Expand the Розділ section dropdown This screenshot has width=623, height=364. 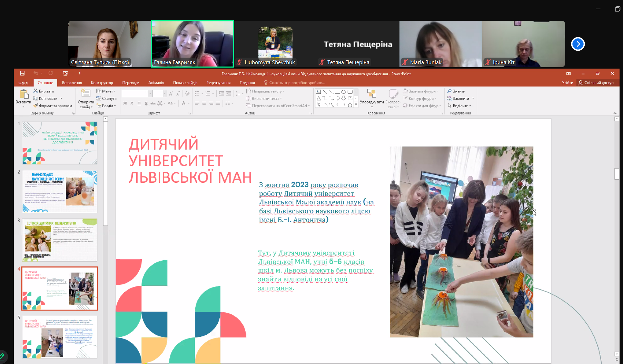[x=106, y=105]
